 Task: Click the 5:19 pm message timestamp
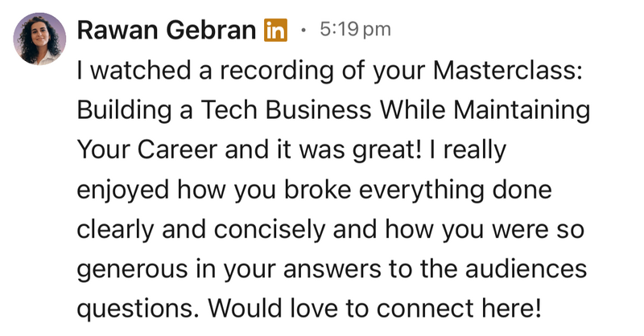pyautogui.click(x=355, y=30)
